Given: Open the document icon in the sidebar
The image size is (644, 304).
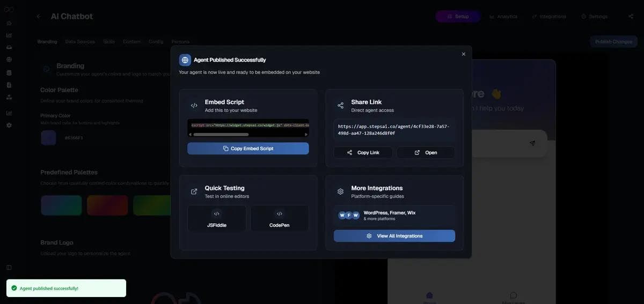Looking at the screenshot, I should click(9, 85).
